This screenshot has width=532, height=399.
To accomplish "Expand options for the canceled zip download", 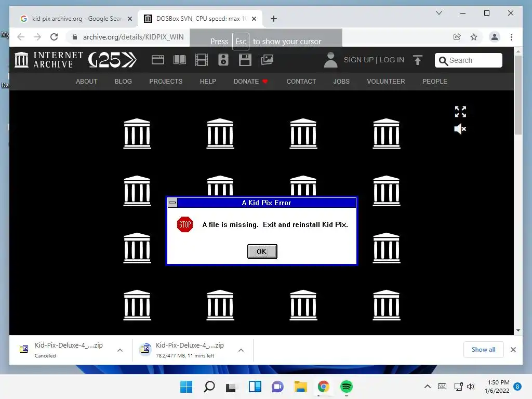I will click(120, 350).
